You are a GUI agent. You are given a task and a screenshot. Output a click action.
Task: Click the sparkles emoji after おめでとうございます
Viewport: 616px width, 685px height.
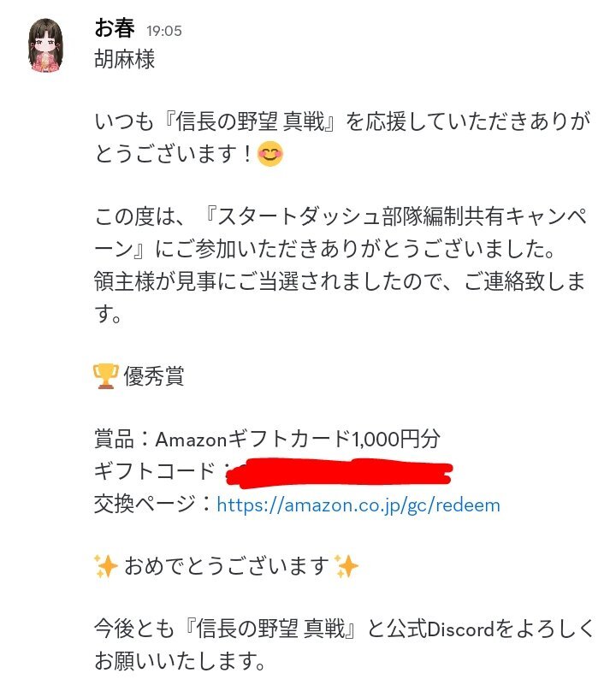point(346,566)
